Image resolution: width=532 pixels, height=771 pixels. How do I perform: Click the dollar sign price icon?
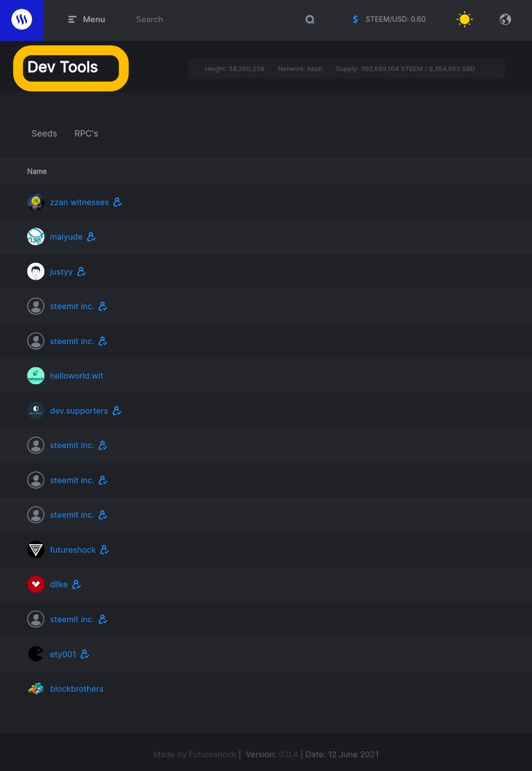point(355,19)
